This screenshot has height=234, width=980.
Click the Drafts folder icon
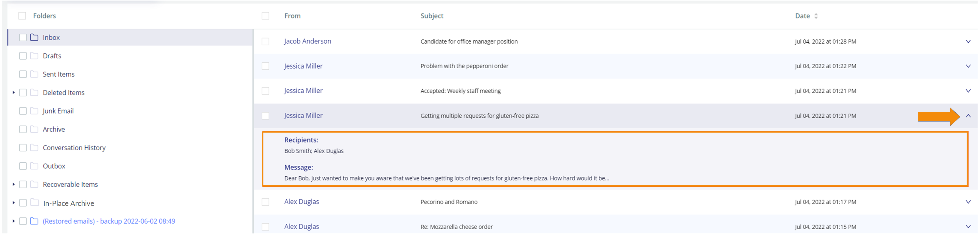click(x=34, y=55)
